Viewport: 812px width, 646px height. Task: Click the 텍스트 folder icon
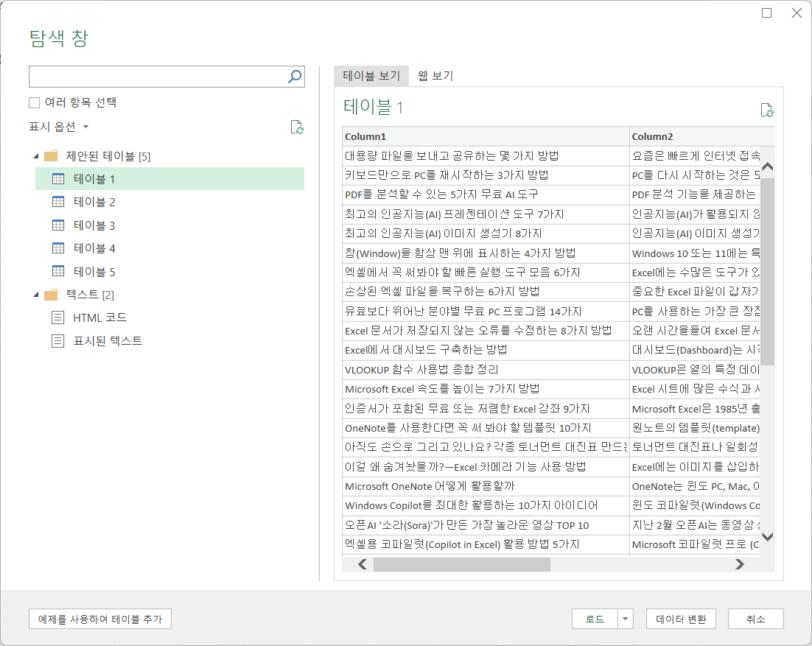tap(51, 294)
